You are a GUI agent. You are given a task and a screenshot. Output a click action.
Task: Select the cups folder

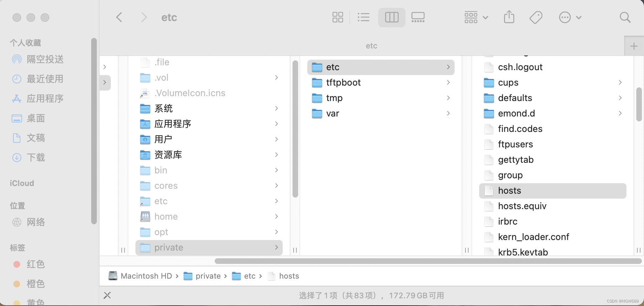pyautogui.click(x=553, y=82)
